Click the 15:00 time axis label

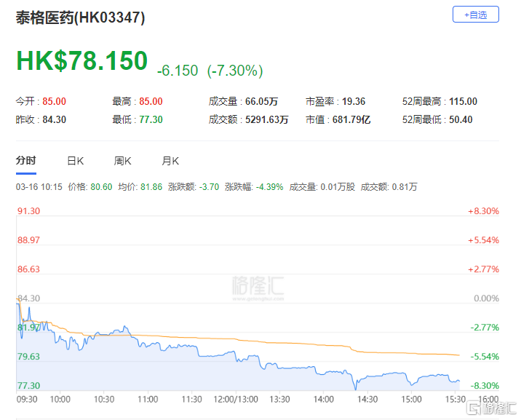pyautogui.click(x=411, y=399)
